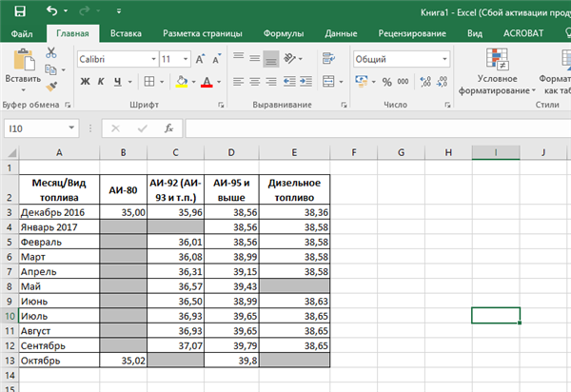Screen dimensions: 571x392
Task: Toggle bottom align in cell
Action: pos(271,59)
